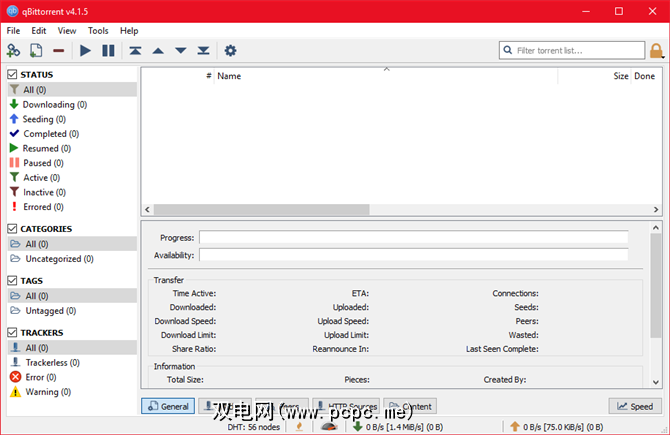Toggle the CATEGORIES checkbox
670x435 pixels.
(x=12, y=229)
